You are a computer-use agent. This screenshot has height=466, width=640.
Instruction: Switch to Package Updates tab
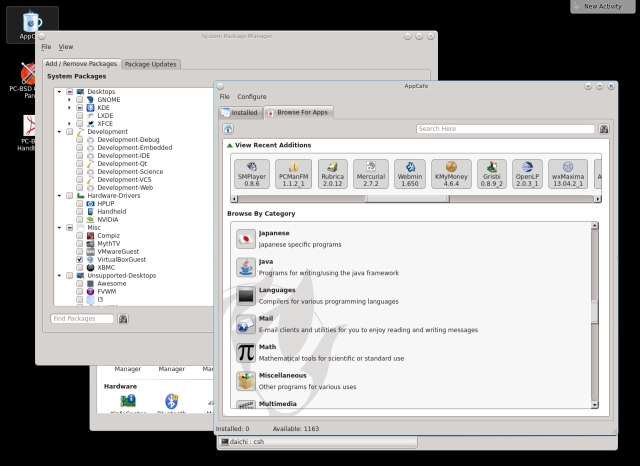151,64
